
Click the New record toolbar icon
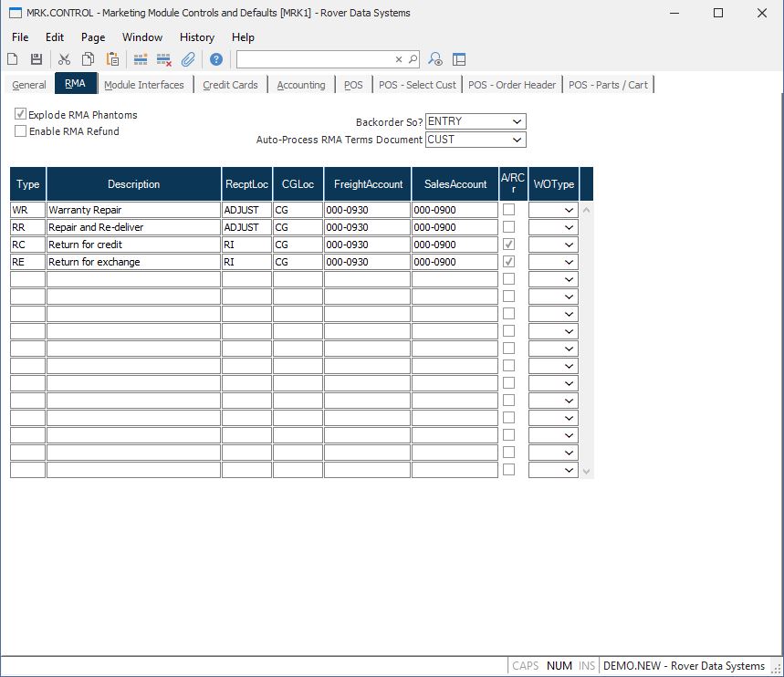tap(13, 59)
